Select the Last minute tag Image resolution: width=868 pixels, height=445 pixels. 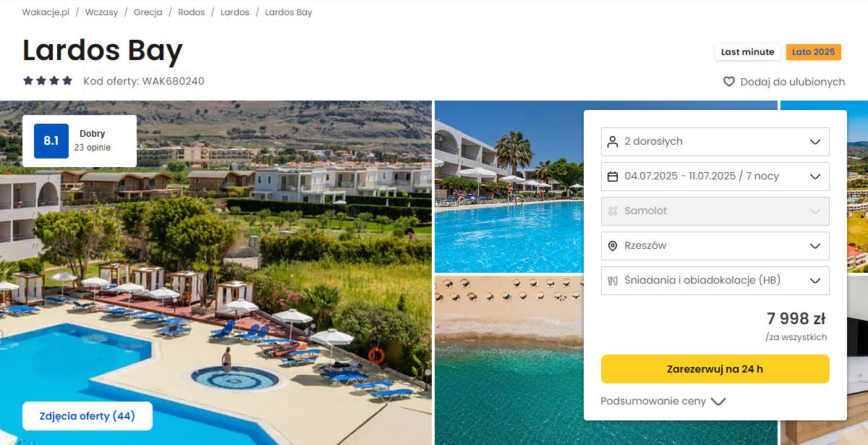click(747, 52)
